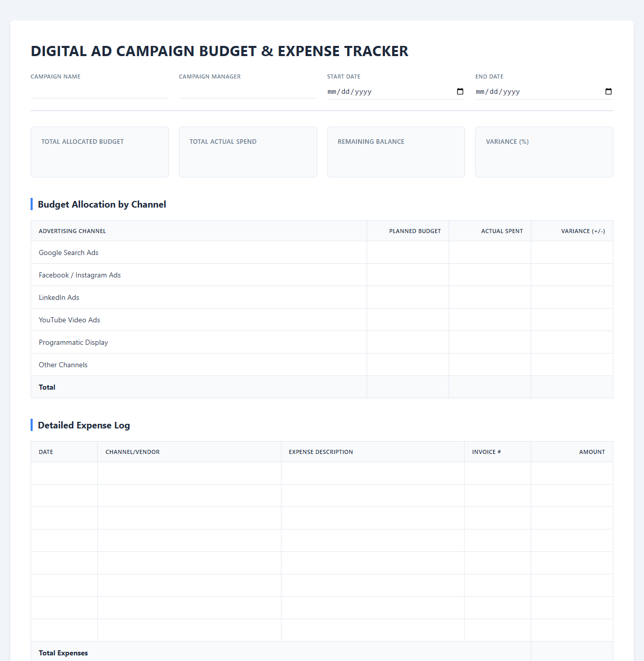
Task: Click the 'Total Expenses' label
Action: [x=63, y=653]
